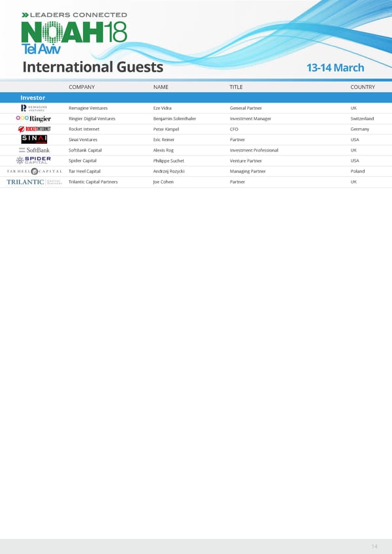Click the Rocket Internet logo

point(34,129)
